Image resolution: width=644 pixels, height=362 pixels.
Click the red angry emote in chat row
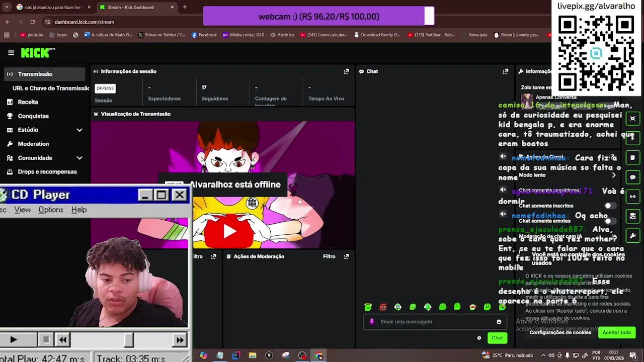pos(383,307)
